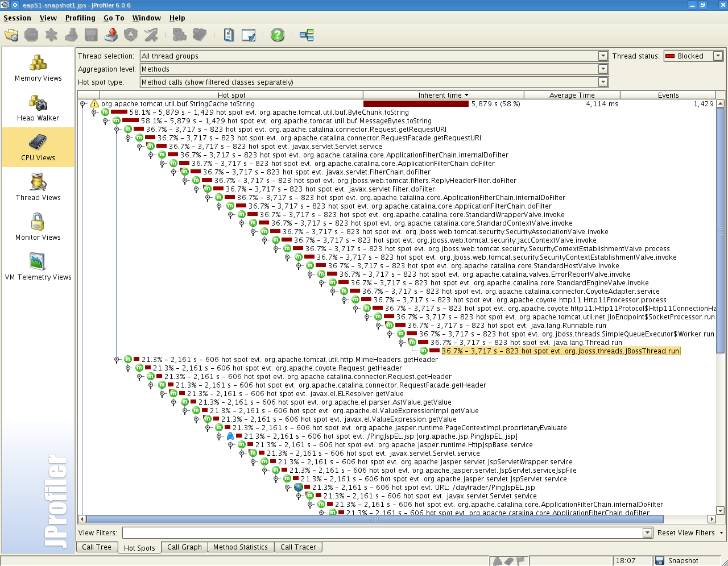Click the horizontal scrollbar right arrow
This screenshot has height=566, width=728.
[x=712, y=519]
